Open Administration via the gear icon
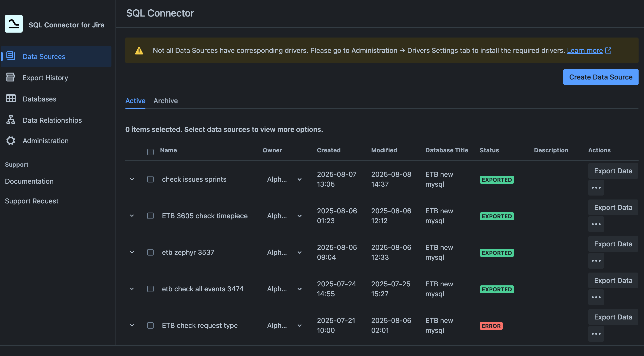The height and width of the screenshot is (356, 644). (11, 140)
